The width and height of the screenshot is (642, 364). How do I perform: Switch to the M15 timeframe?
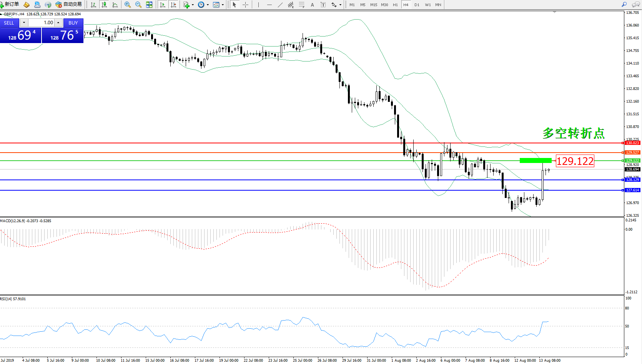tap(374, 5)
